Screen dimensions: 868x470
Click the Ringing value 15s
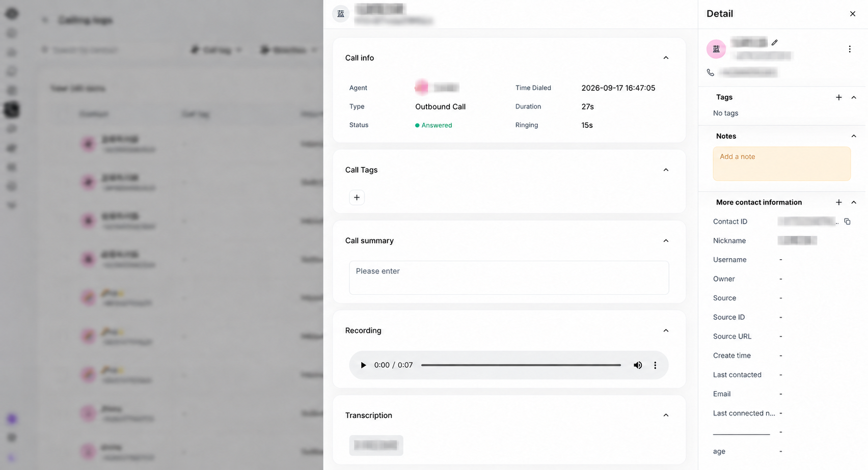tap(587, 125)
